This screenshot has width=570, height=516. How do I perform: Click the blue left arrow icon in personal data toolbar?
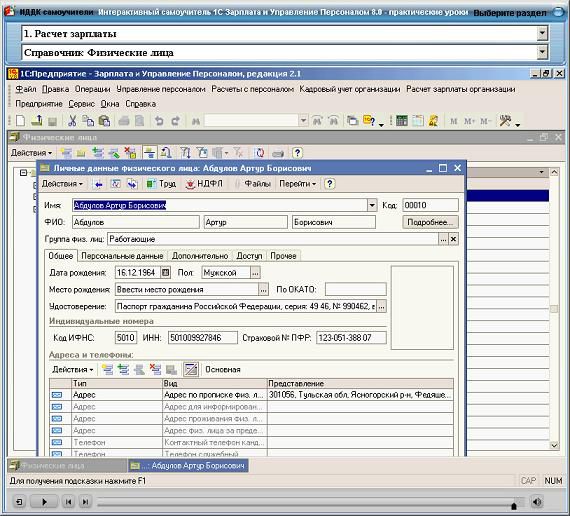pos(98,184)
